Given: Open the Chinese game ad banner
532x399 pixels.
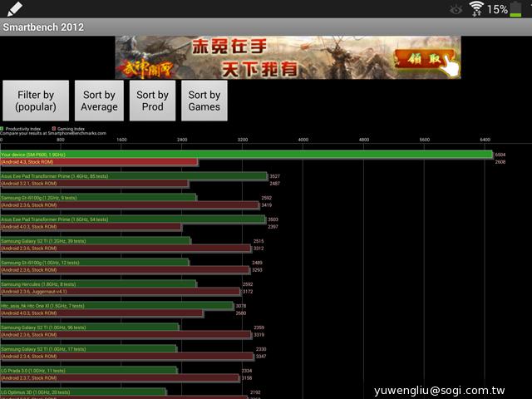Looking at the screenshot, I should [x=287, y=57].
